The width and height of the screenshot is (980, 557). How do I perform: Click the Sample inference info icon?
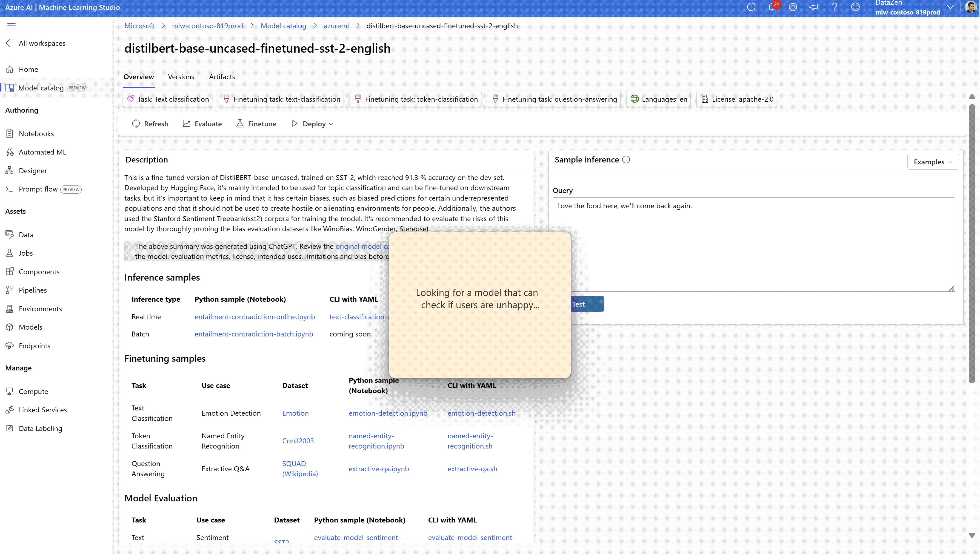[626, 159]
